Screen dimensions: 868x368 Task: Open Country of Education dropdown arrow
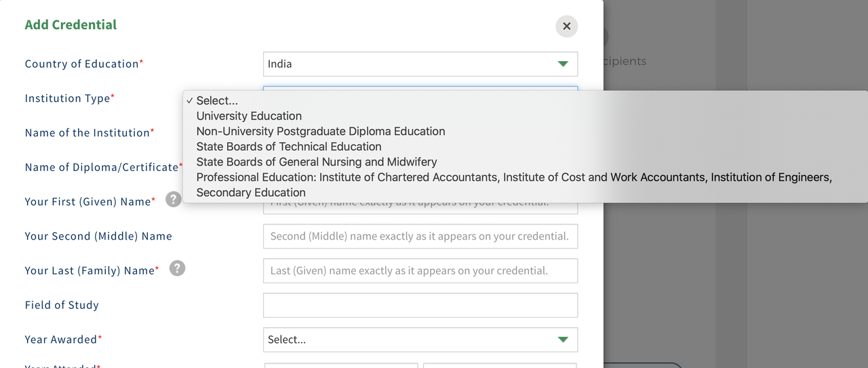click(x=562, y=64)
